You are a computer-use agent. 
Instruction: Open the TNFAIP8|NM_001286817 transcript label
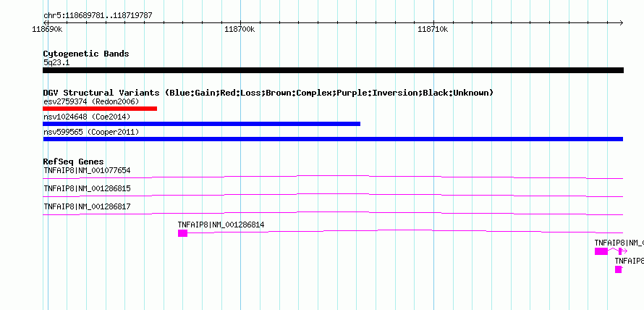[x=87, y=206]
